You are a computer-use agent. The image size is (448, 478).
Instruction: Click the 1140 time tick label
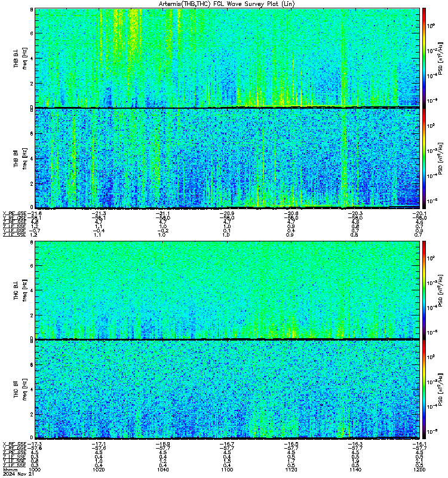coord(355,470)
